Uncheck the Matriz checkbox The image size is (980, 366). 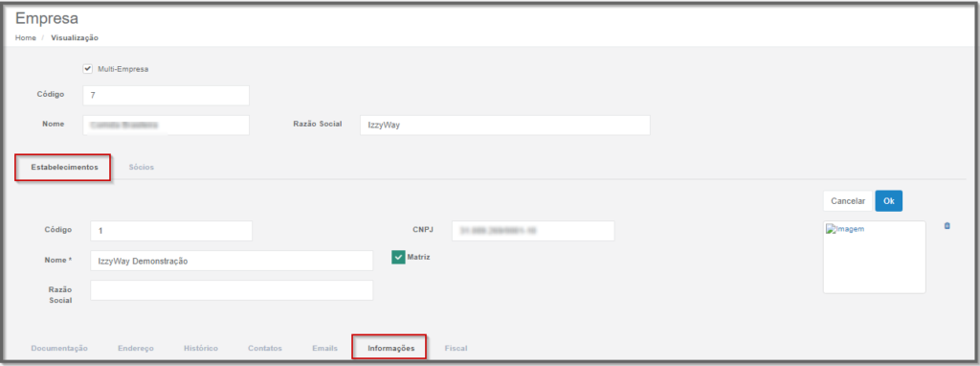(x=398, y=257)
